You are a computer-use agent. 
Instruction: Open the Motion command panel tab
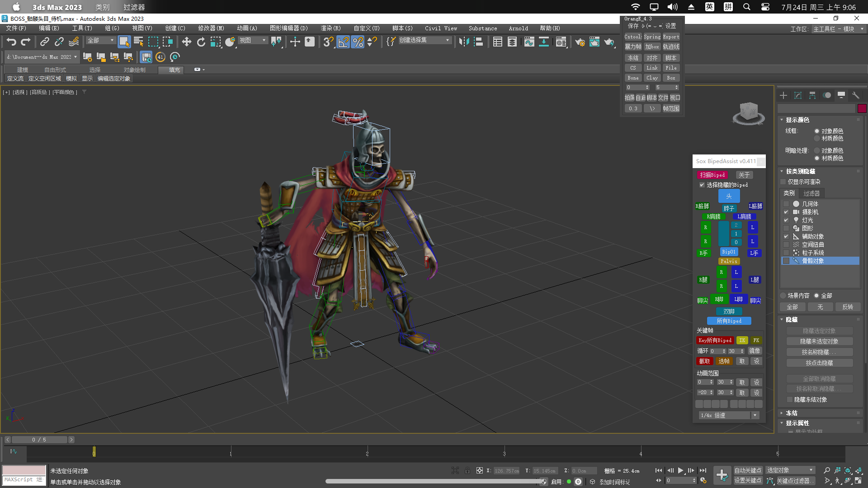pos(827,95)
